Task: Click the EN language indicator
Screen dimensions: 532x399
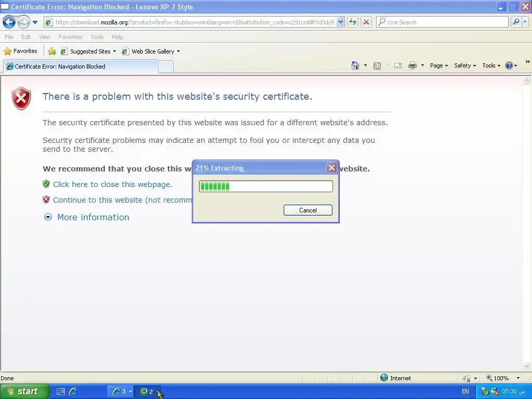Action: pyautogui.click(x=465, y=391)
